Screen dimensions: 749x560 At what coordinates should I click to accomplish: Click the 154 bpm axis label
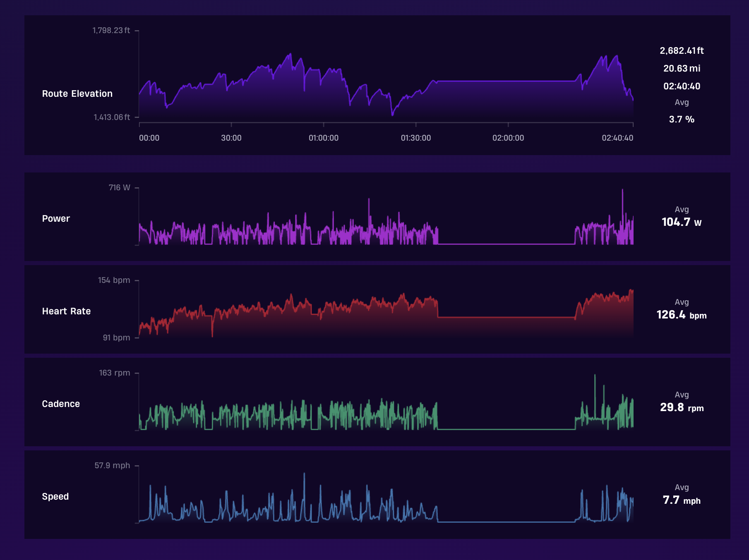[x=114, y=280]
